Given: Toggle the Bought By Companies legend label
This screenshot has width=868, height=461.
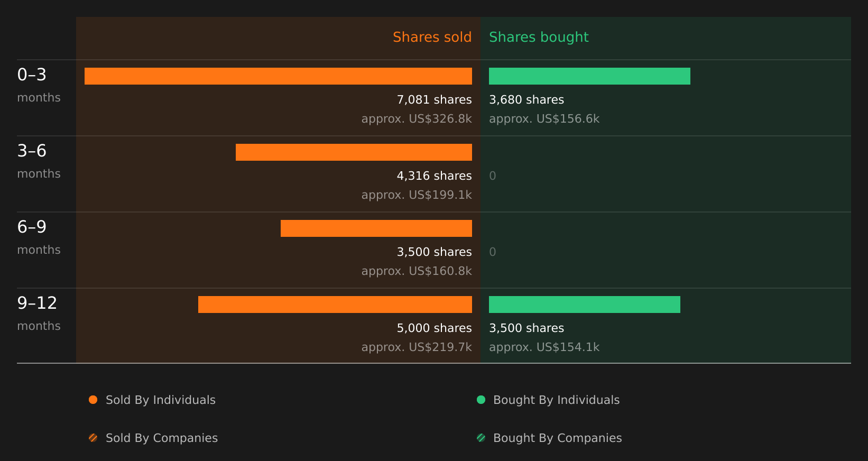Looking at the screenshot, I should [x=558, y=438].
